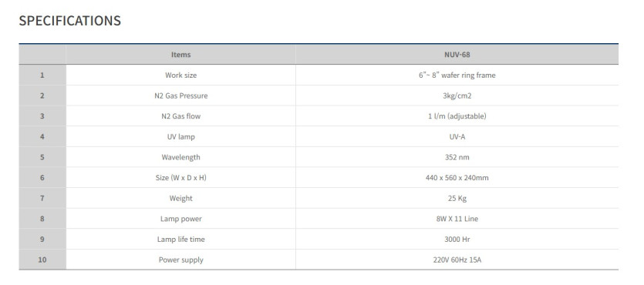644x285 pixels.
Task: Select the Items column header
Action: (x=180, y=55)
